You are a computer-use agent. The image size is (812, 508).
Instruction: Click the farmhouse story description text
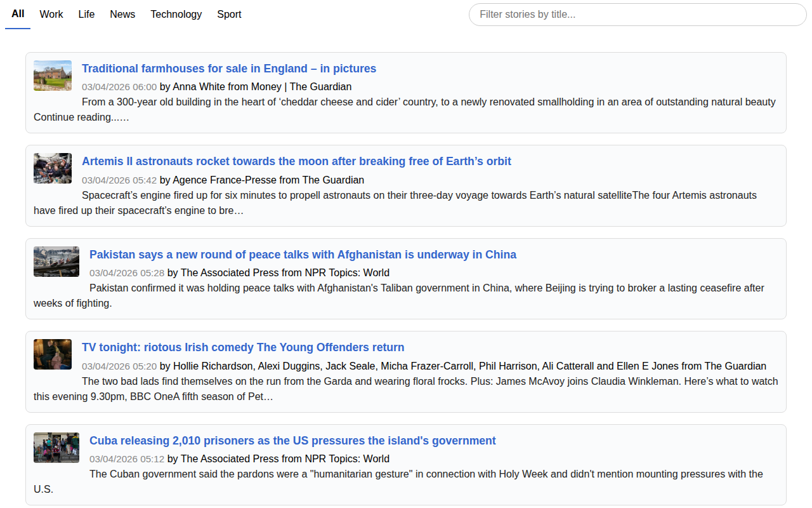(428, 102)
